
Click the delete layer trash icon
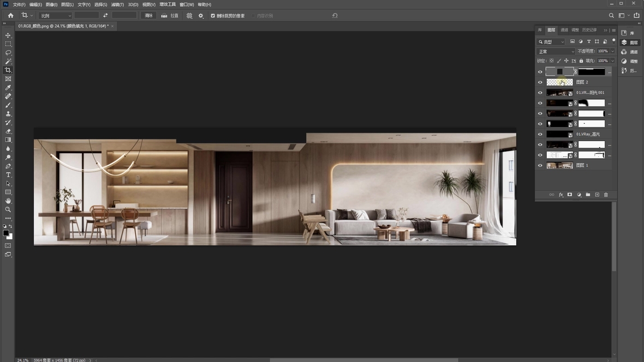tap(606, 195)
